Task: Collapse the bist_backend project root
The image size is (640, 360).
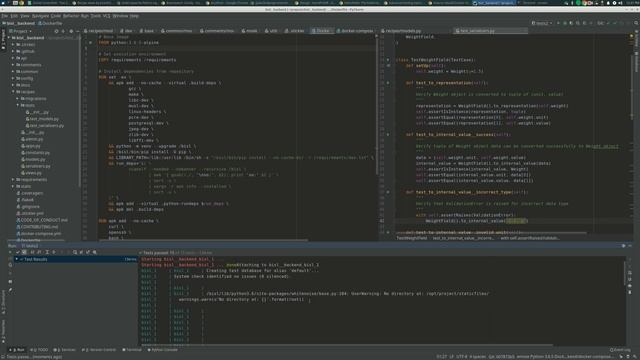Action: pyautogui.click(x=9, y=38)
